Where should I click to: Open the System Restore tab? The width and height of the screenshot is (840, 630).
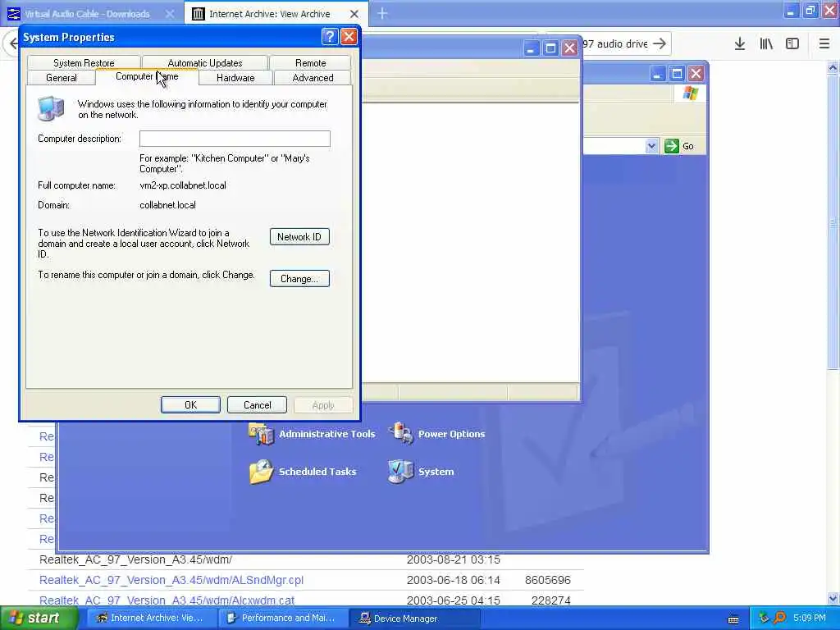(84, 62)
